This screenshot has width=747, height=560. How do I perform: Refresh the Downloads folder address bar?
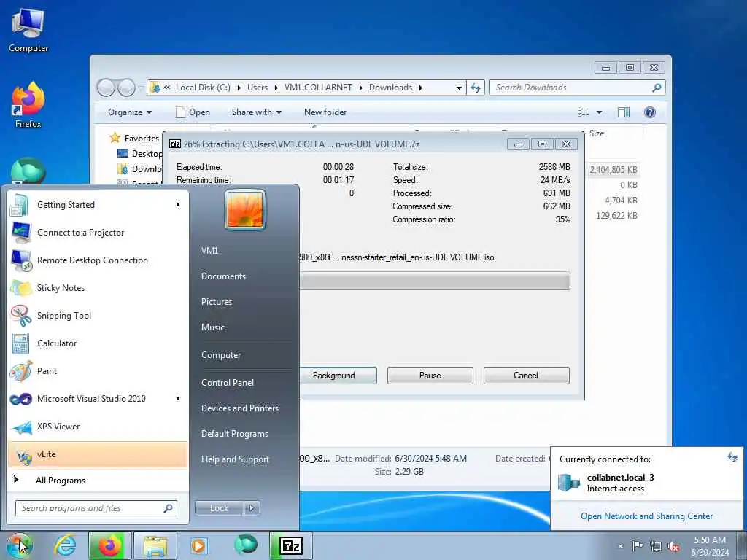(476, 87)
